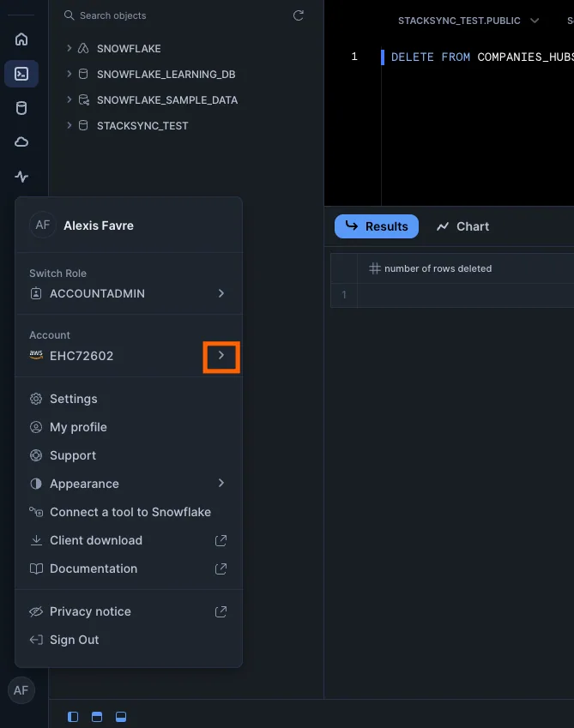Image resolution: width=574 pixels, height=728 pixels.
Task: Select the EHC72602 account entry
Action: (129, 356)
